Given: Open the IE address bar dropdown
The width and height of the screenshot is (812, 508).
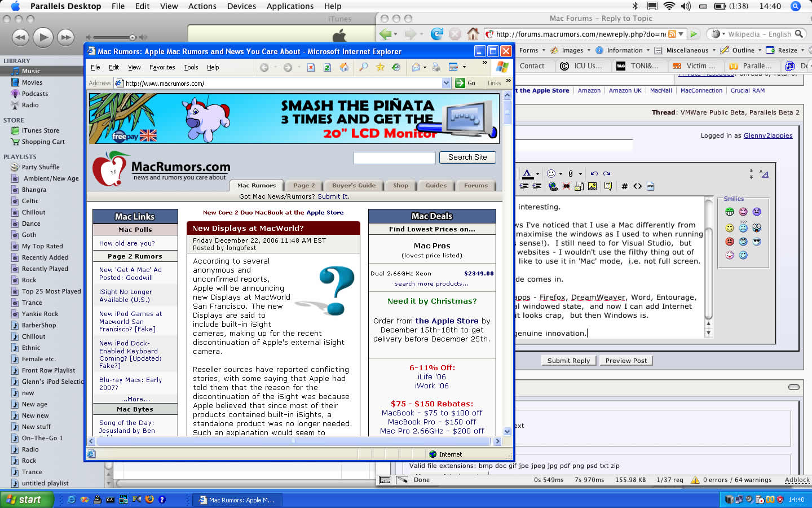Looking at the screenshot, I should point(446,83).
